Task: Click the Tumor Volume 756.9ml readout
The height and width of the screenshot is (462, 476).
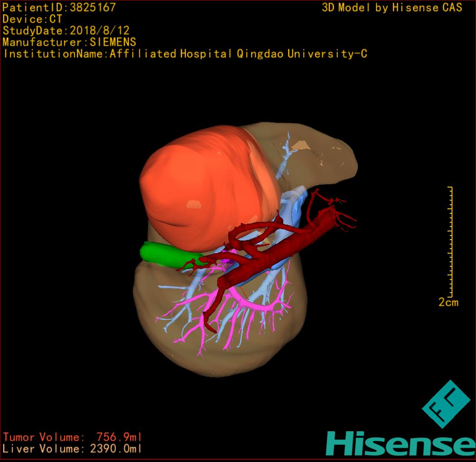Action: click(72, 437)
